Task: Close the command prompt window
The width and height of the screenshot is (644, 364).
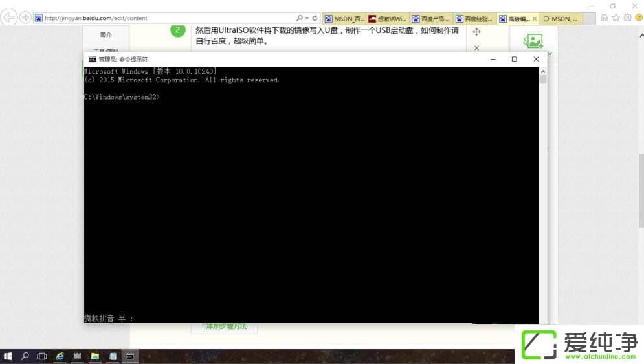Action: (536, 59)
